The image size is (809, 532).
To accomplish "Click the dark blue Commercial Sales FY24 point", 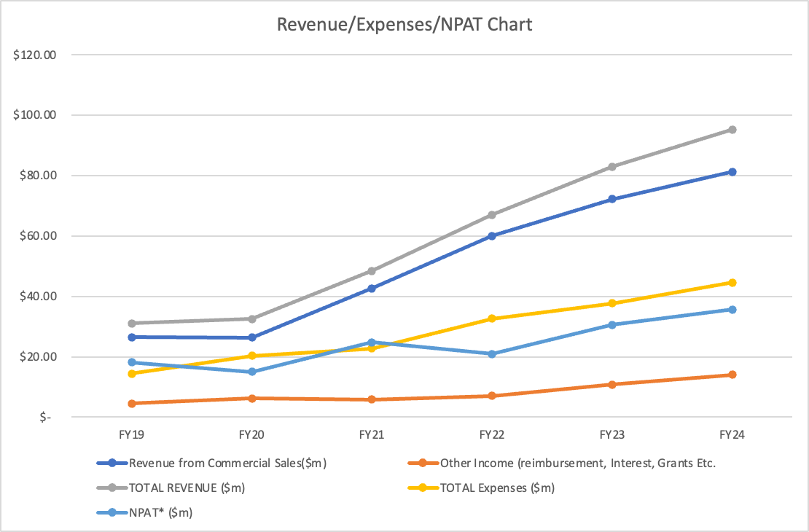I will 732,172.
